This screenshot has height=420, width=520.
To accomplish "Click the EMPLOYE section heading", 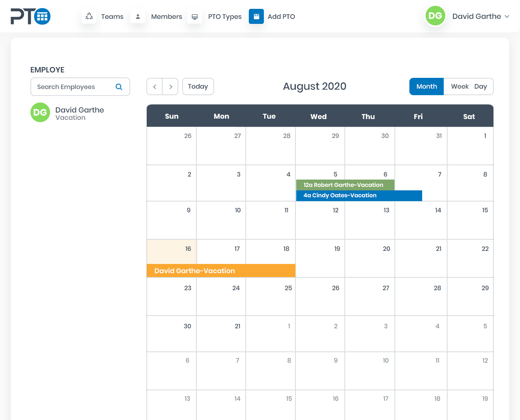I will coord(47,70).
